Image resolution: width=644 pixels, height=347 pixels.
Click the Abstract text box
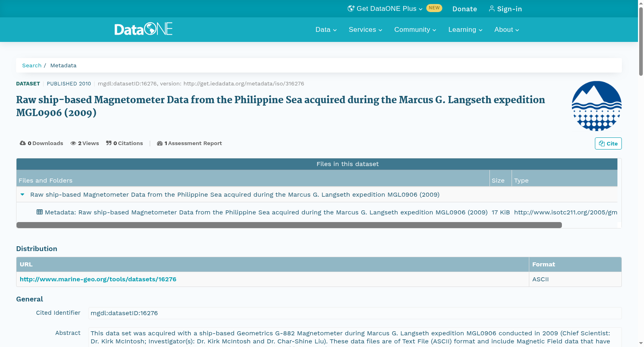355,337
